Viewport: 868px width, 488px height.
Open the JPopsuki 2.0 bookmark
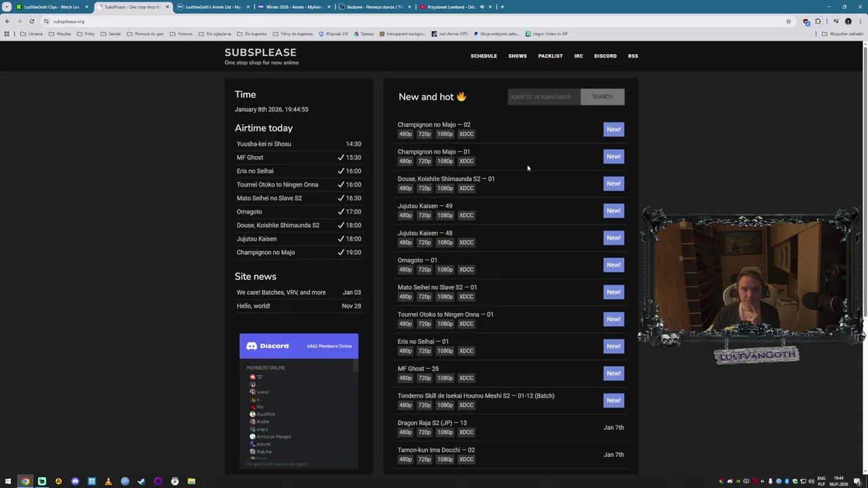tap(333, 34)
